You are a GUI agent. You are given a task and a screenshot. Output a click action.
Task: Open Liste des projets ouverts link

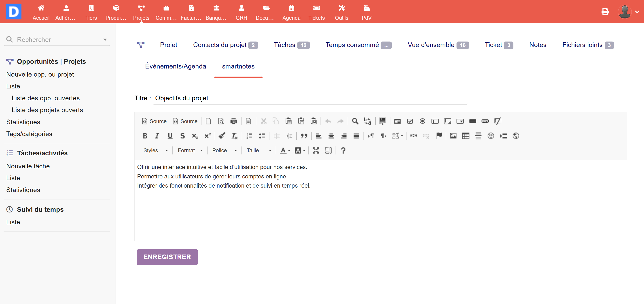(47, 110)
